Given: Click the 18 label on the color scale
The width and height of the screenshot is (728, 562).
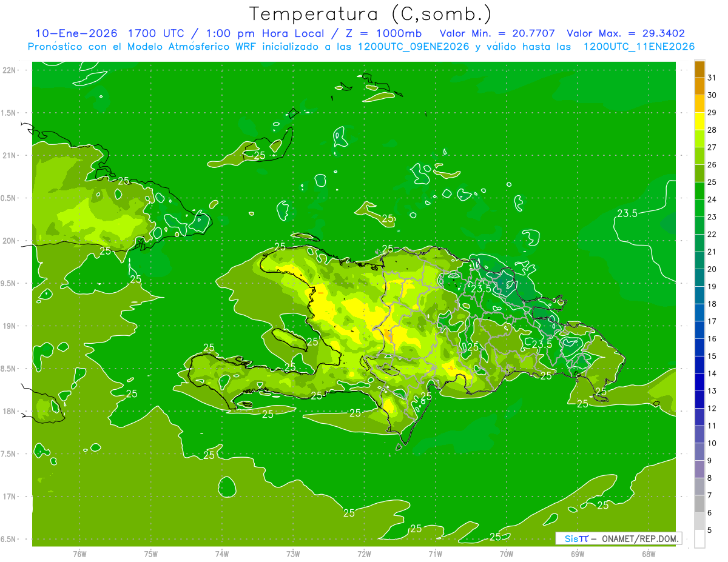Looking at the screenshot, I should point(712,304).
